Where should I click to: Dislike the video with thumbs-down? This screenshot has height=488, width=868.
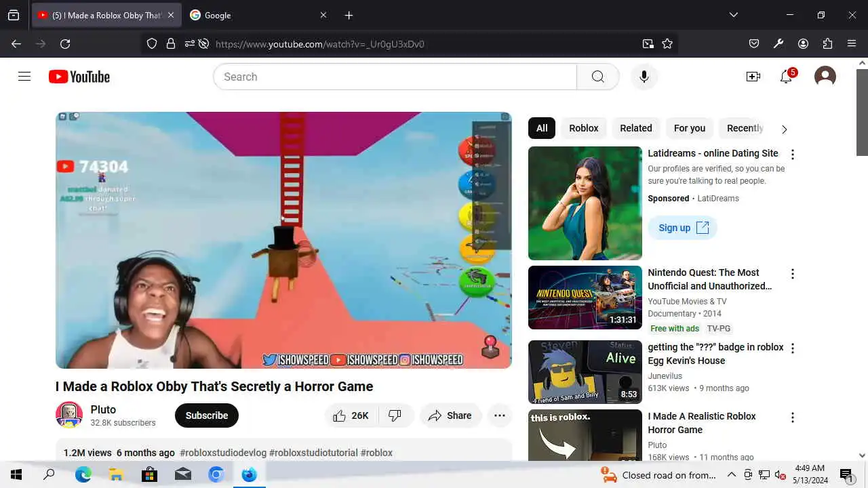coord(395,415)
